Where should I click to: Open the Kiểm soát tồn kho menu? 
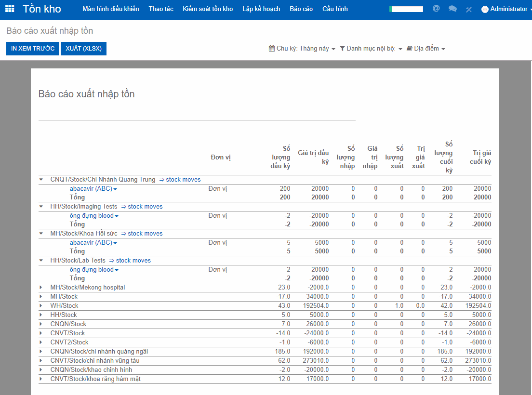coord(208,9)
